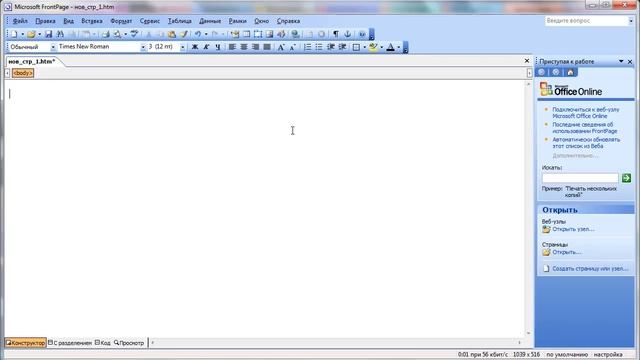Expand the font size dropdown
640x360 pixels.
tap(182, 47)
